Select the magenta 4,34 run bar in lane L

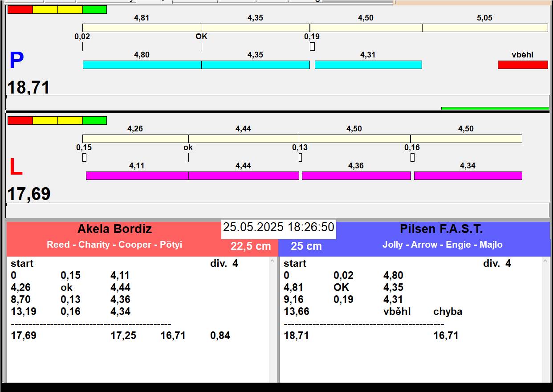(468, 176)
